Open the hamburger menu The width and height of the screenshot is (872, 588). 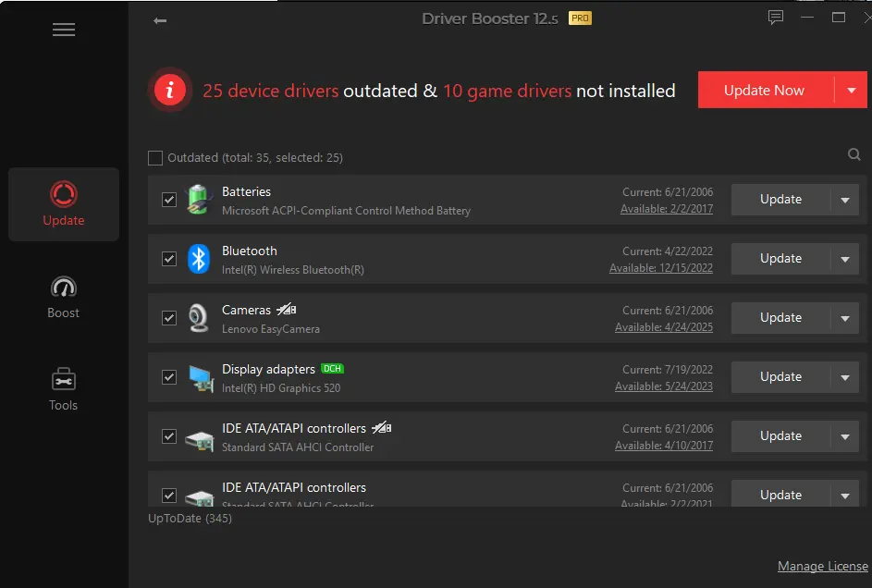click(x=64, y=30)
